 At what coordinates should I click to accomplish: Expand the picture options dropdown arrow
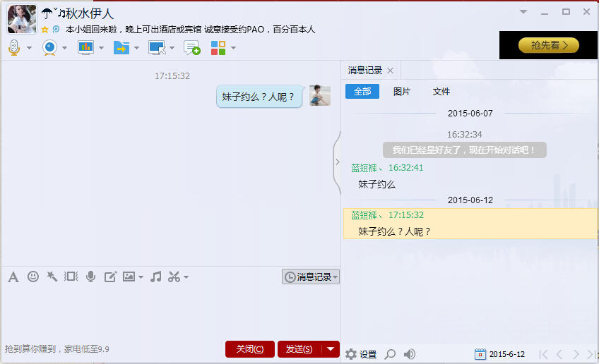tap(141, 277)
